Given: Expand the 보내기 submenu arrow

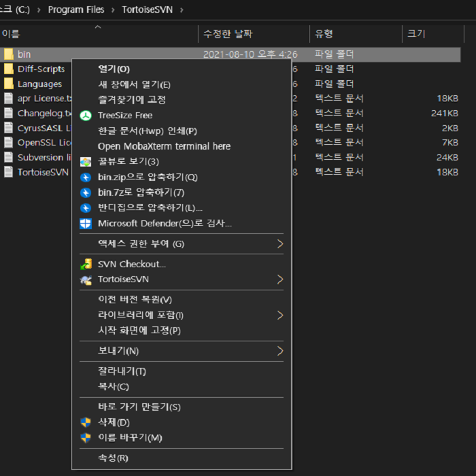Looking at the screenshot, I should [x=280, y=351].
